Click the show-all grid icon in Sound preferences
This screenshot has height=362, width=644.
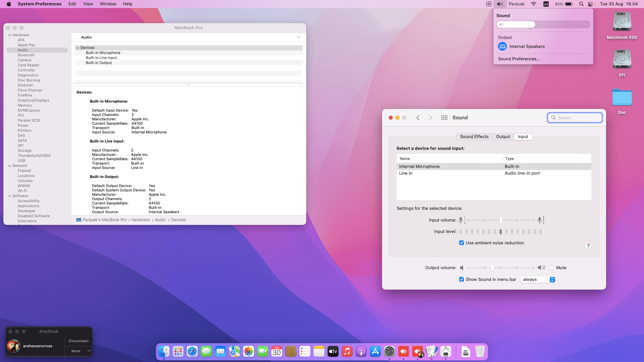coord(444,118)
